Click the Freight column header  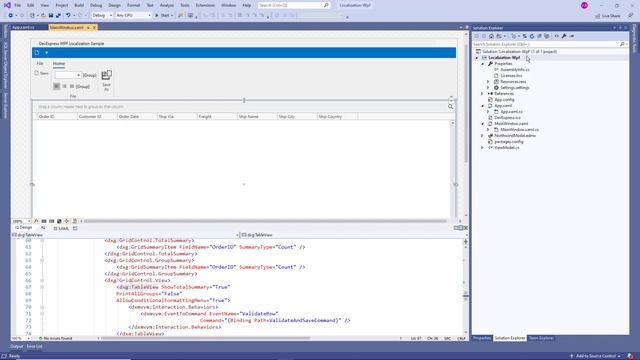[x=217, y=116]
